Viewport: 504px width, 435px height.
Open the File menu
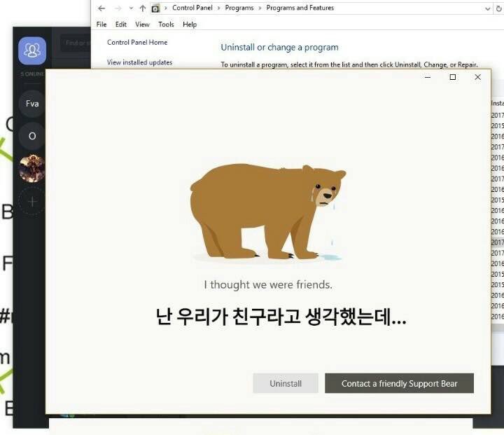click(101, 25)
